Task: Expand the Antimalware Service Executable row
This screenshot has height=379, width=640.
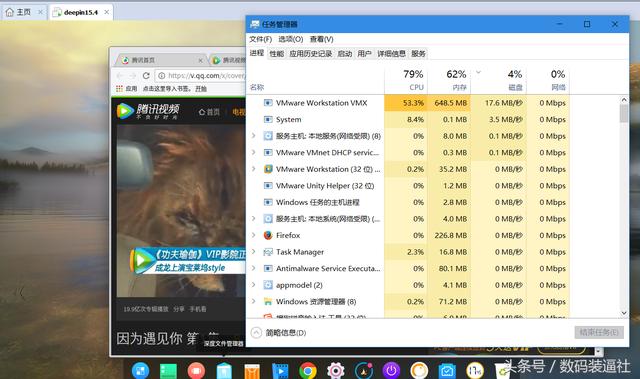Action: [253, 268]
